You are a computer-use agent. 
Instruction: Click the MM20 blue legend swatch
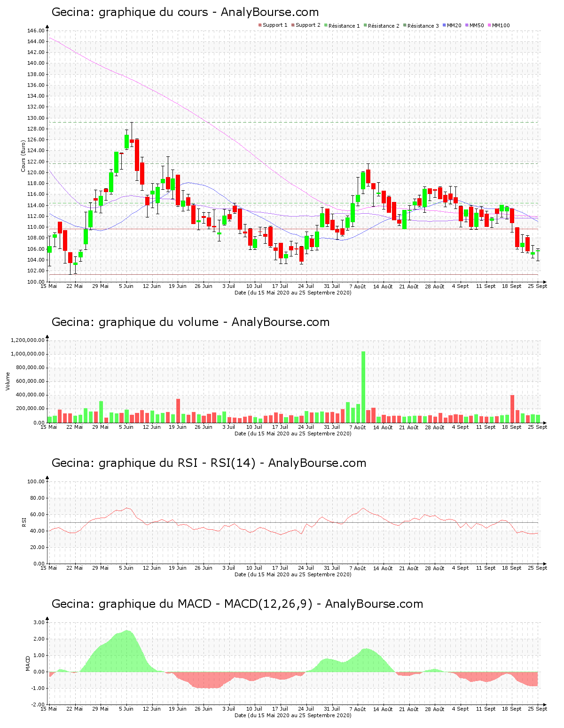(444, 25)
